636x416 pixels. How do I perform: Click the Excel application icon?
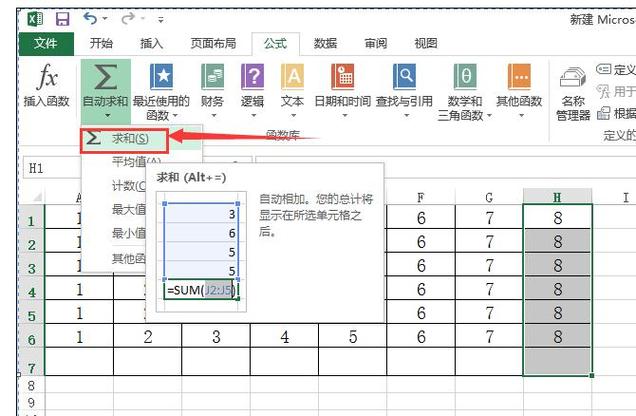tap(35, 19)
